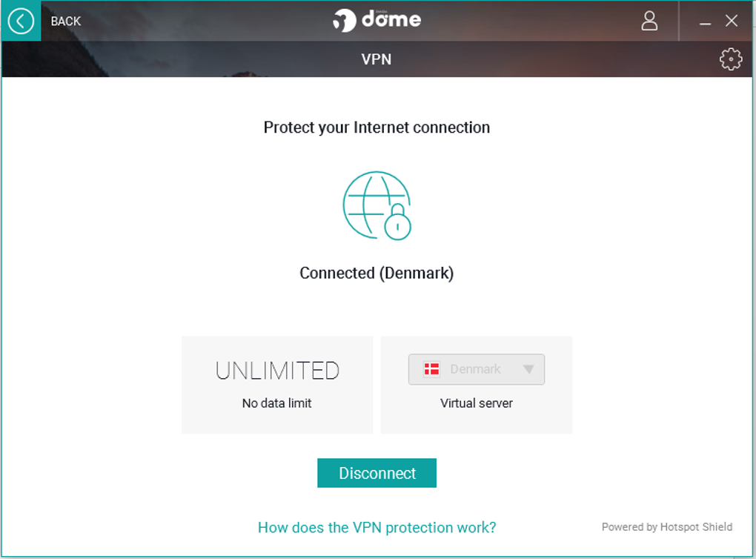The image size is (756, 559).
Task: Click the Denmark flag icon
Action: coord(431,369)
